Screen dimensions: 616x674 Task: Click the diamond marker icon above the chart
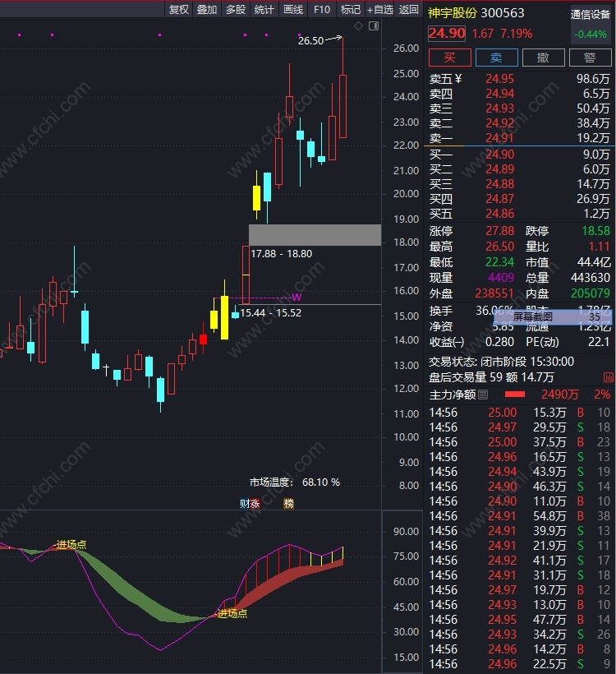click(x=358, y=26)
